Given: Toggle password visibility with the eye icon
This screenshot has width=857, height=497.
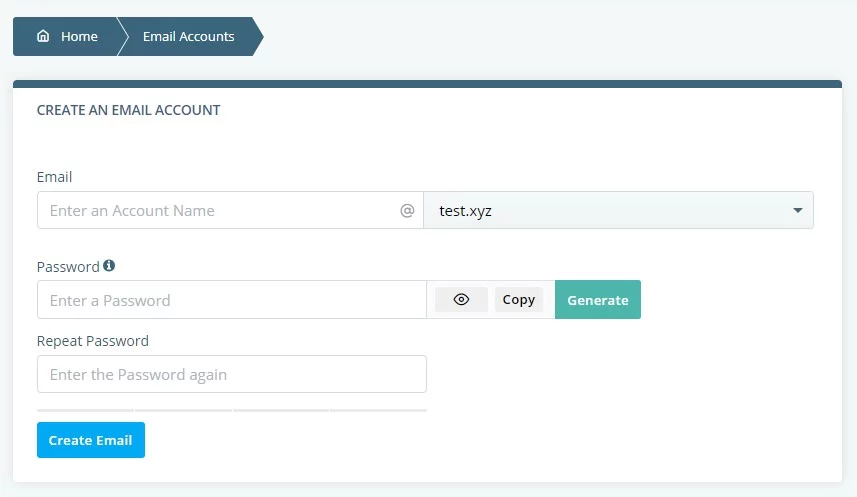Looking at the screenshot, I should 461,300.
